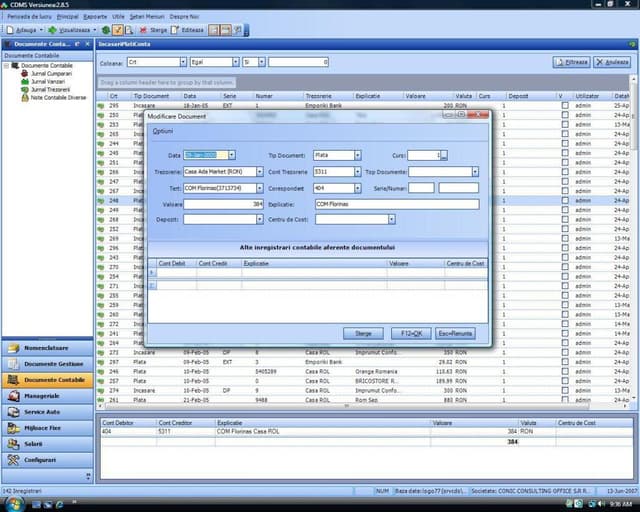
Task: Tick the checkbox in the first grid row
Action: [565, 105]
